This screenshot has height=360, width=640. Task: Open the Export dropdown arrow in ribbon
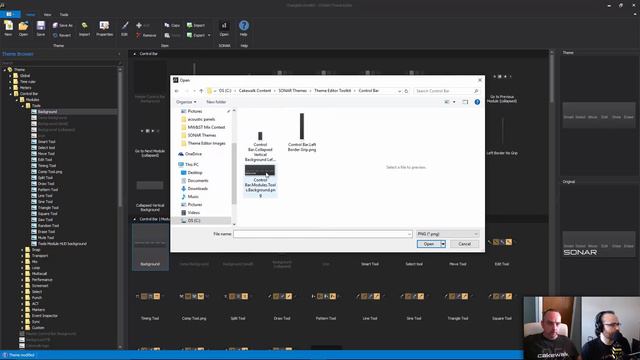209,36
